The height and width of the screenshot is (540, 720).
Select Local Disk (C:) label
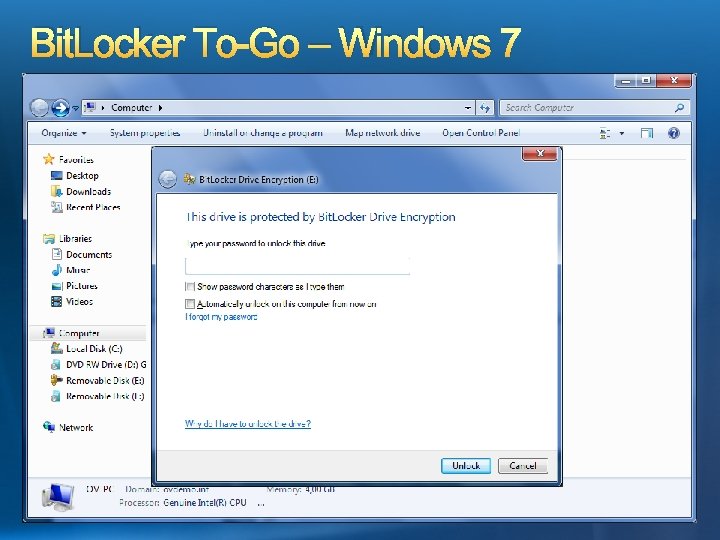(x=94, y=349)
